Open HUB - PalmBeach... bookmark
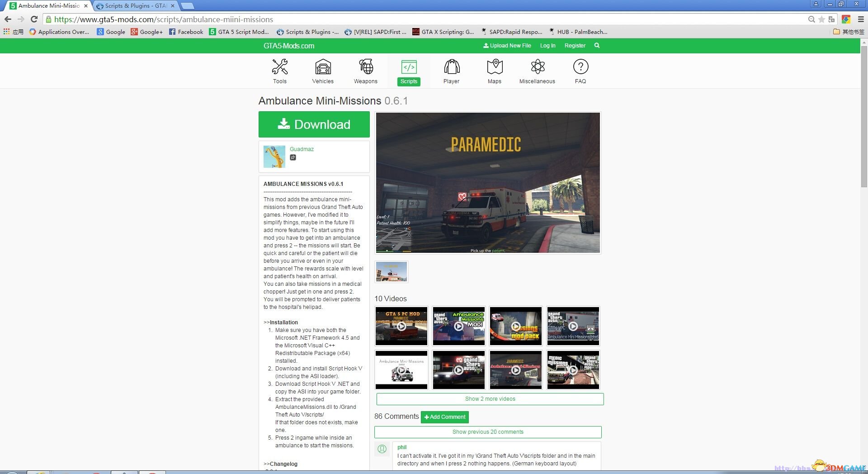This screenshot has width=868, height=474. 578,32
